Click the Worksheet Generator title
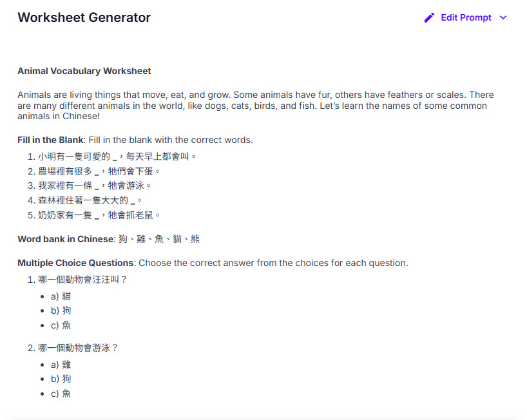The width and height of the screenshot is (527, 420). [x=84, y=18]
